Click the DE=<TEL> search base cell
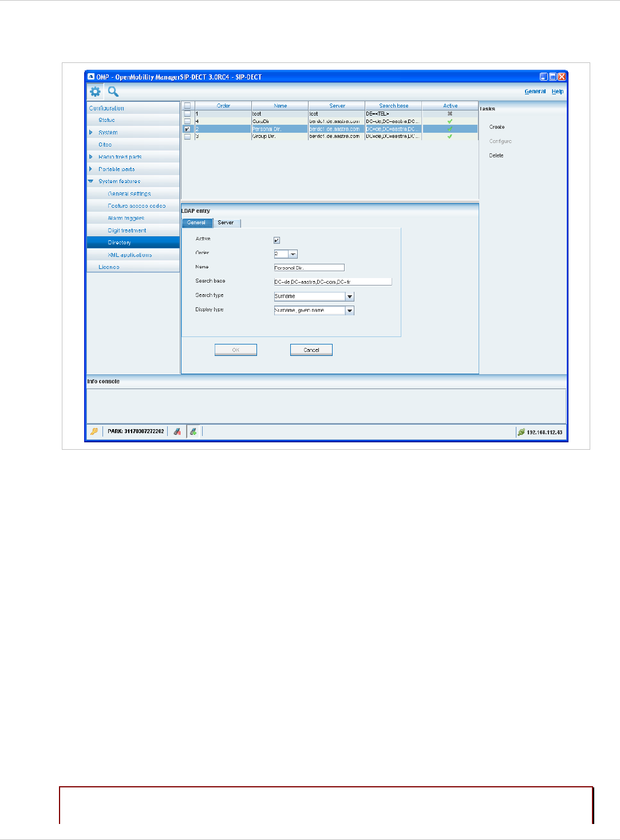Image resolution: width=620 pixels, height=840 pixels. tap(393, 114)
